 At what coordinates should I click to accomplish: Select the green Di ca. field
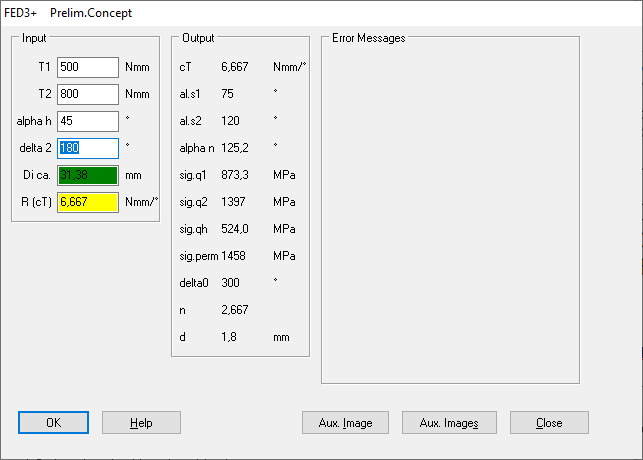88,175
